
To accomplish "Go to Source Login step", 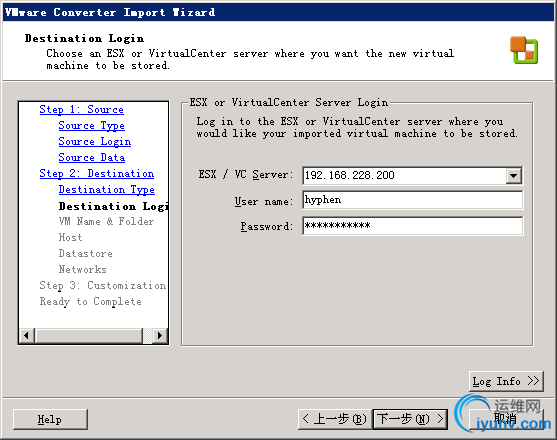I will [x=95, y=141].
